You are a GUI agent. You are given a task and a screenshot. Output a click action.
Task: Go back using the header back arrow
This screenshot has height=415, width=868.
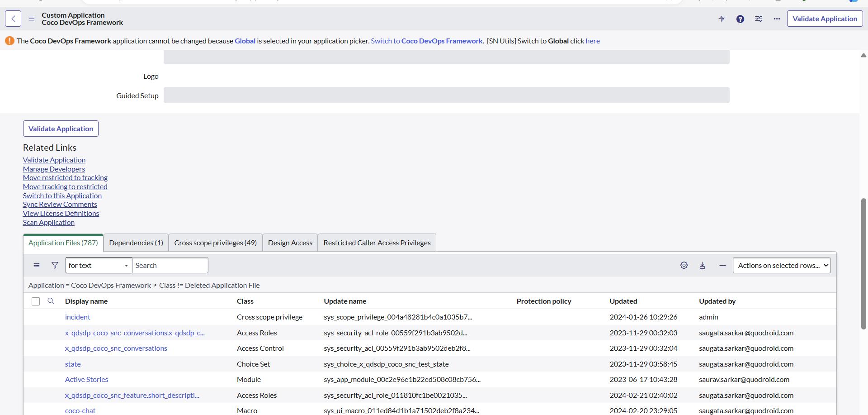pyautogui.click(x=13, y=19)
